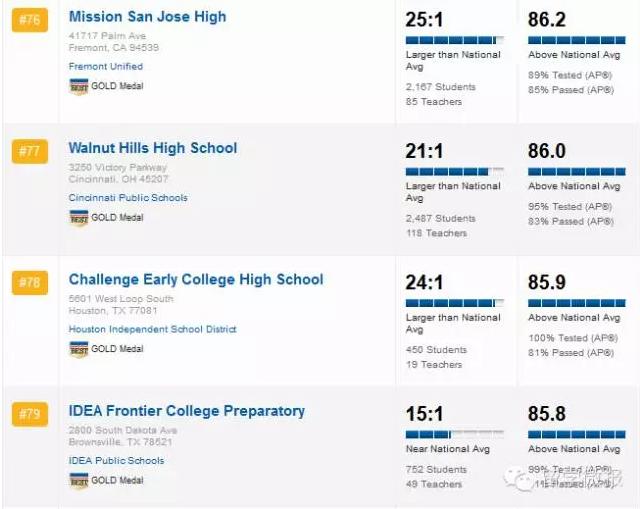Click the #79 rank badge
The image size is (640, 509).
pos(29,414)
